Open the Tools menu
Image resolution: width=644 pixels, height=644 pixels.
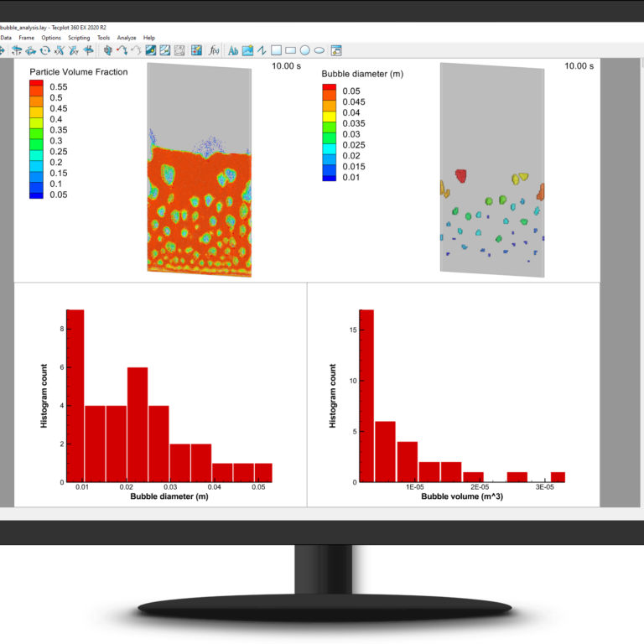pos(103,38)
